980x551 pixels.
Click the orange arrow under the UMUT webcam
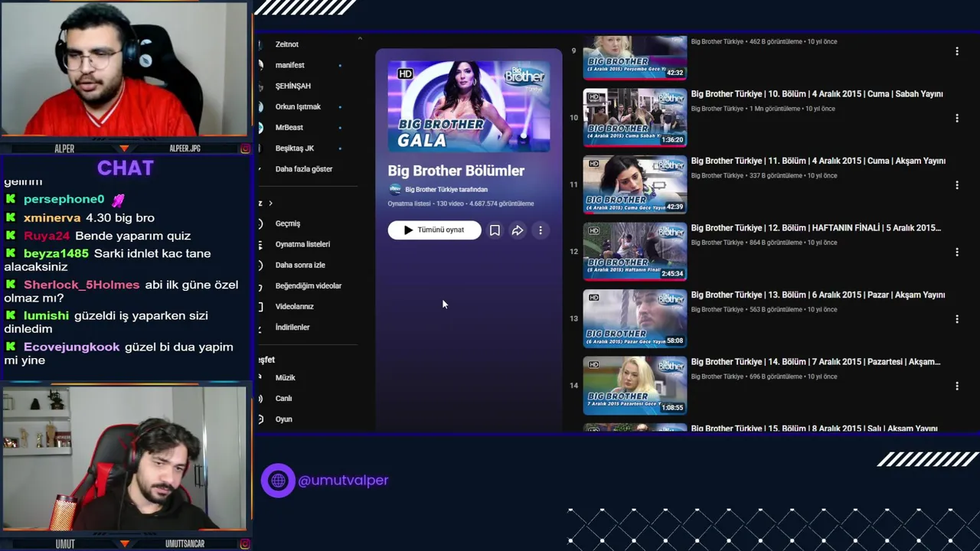click(x=125, y=544)
